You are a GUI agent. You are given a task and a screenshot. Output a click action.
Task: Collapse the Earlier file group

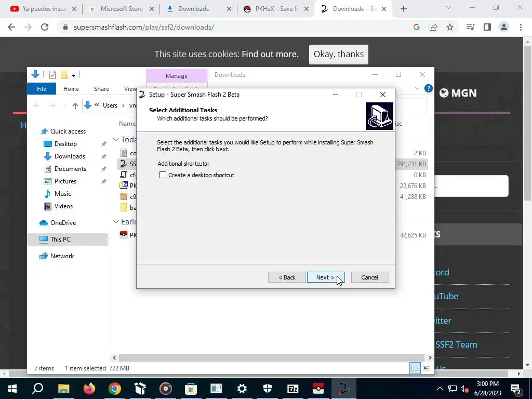pyautogui.click(x=116, y=221)
